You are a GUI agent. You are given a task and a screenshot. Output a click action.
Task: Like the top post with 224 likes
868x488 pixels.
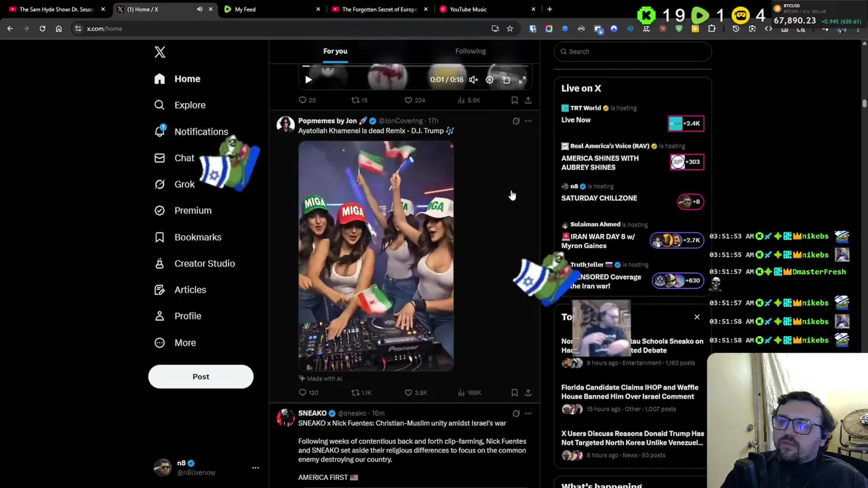point(414,100)
